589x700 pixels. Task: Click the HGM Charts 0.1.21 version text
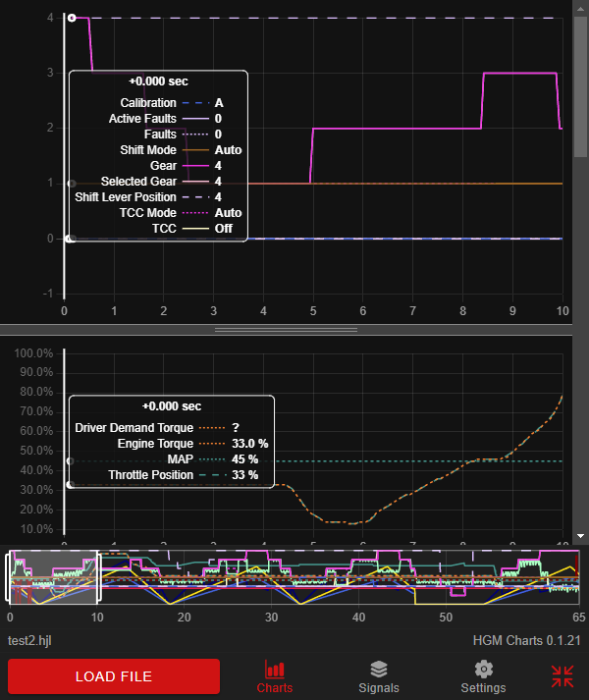tap(525, 640)
